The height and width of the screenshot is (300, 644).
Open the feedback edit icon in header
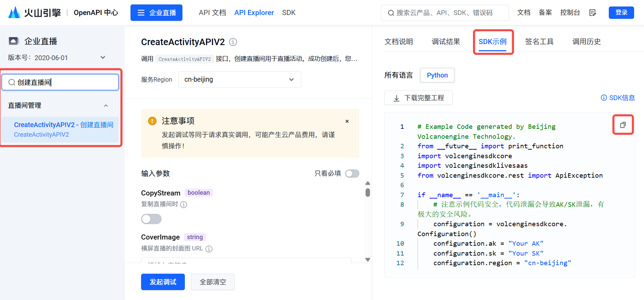point(593,13)
